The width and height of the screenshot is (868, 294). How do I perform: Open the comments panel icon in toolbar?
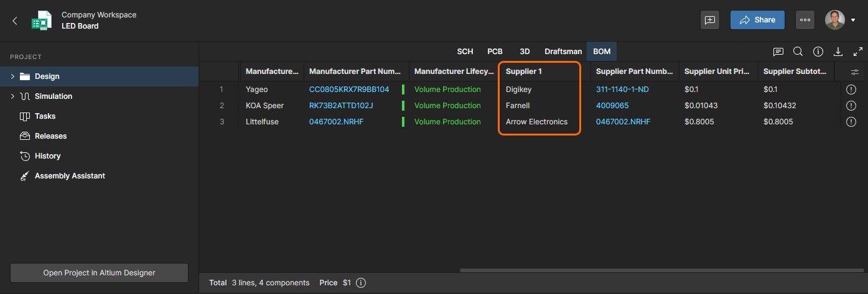tap(778, 52)
